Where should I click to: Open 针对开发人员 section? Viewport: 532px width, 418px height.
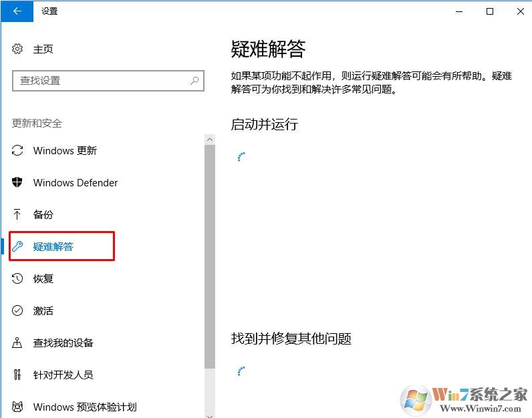click(x=63, y=375)
